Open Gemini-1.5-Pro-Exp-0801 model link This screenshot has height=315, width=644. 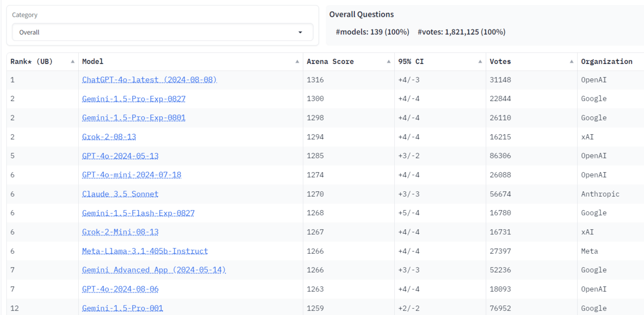coord(134,118)
